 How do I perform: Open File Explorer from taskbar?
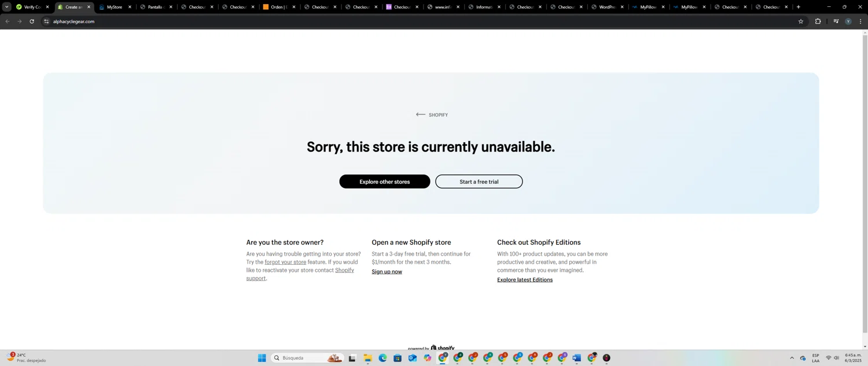tap(367, 358)
